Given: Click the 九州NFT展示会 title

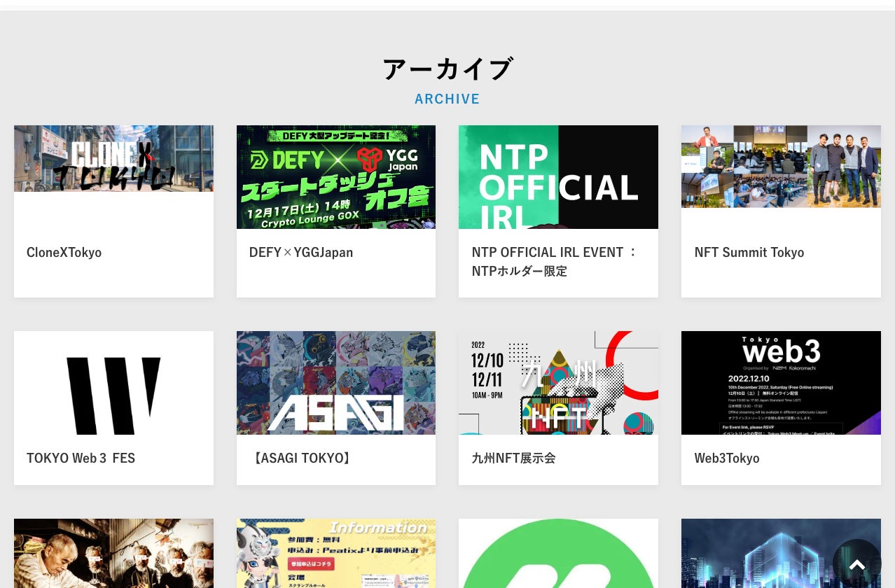Looking at the screenshot, I should coord(514,458).
